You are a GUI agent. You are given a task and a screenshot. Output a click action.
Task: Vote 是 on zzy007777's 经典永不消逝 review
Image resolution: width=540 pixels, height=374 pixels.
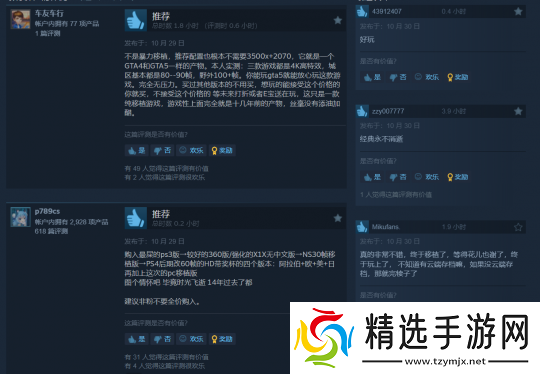coord(372,177)
